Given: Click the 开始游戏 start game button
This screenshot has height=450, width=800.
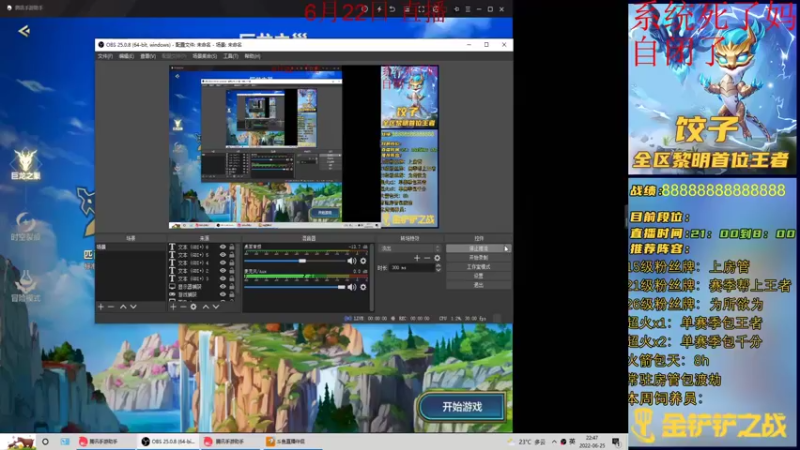Looking at the screenshot, I should click(462, 406).
